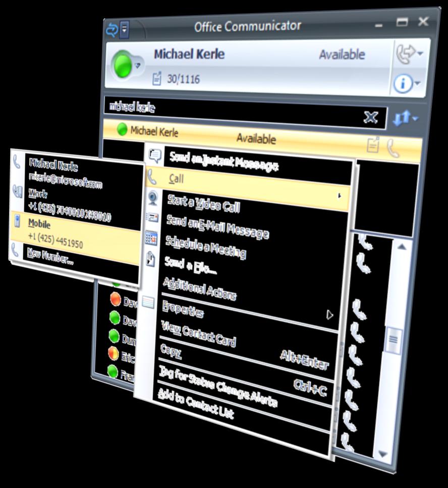Image resolution: width=448 pixels, height=488 pixels.
Task: Click the blue swap-arrows icon in the title bar
Action: (x=112, y=30)
